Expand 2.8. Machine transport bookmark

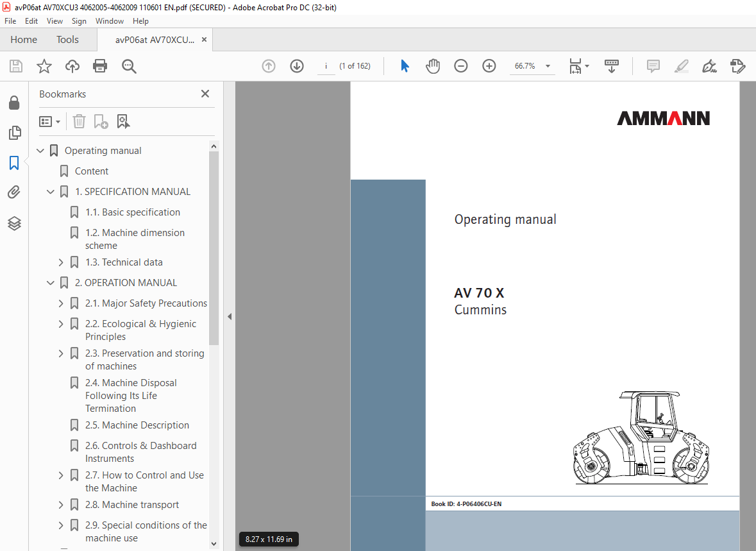(x=61, y=505)
